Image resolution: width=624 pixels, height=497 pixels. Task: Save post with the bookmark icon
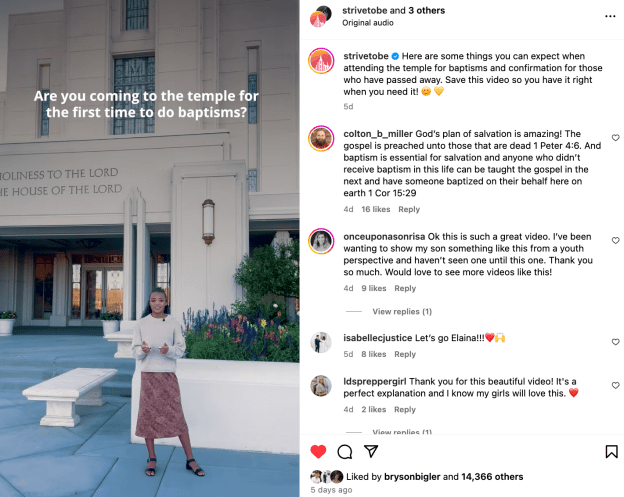coord(611,452)
